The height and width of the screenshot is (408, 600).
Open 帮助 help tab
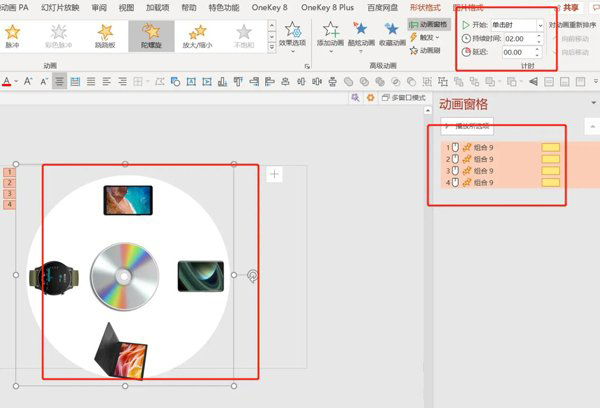coord(189,8)
